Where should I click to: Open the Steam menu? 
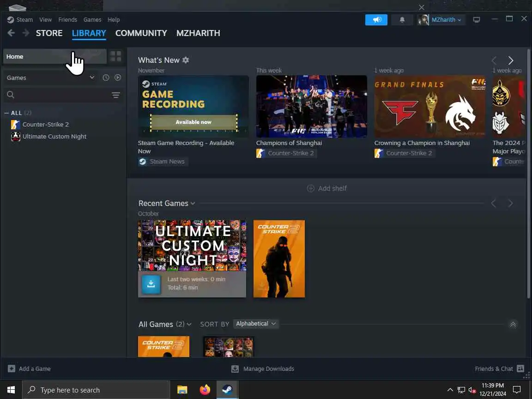click(25, 20)
